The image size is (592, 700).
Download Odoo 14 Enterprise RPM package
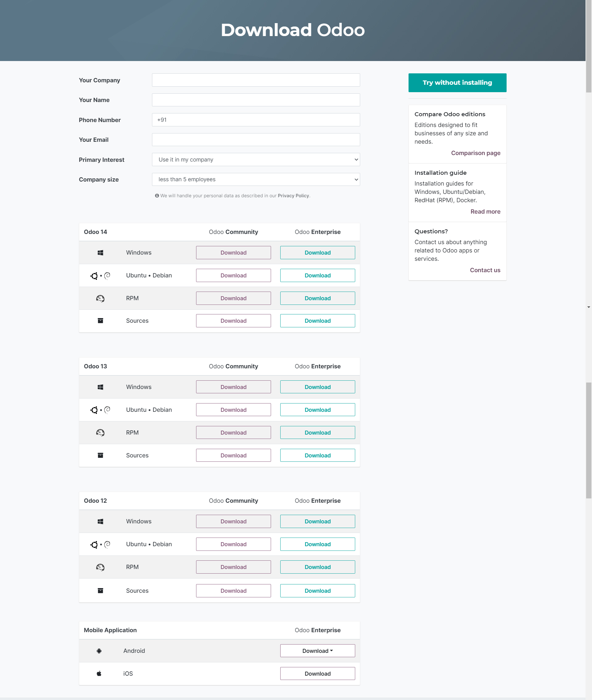click(318, 298)
